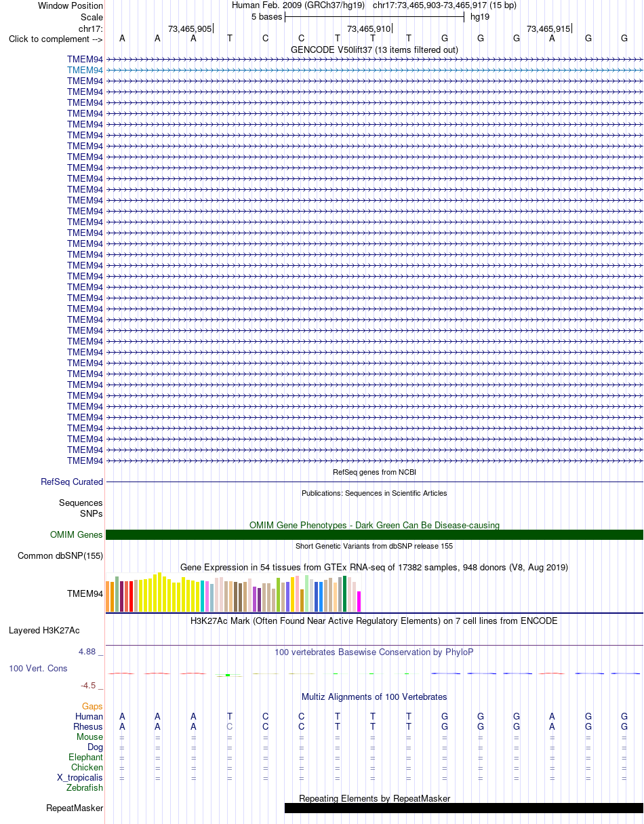Click the TMEM94 label of the GTEx bar chart
The image size is (644, 824).
pyautogui.click(x=85, y=594)
